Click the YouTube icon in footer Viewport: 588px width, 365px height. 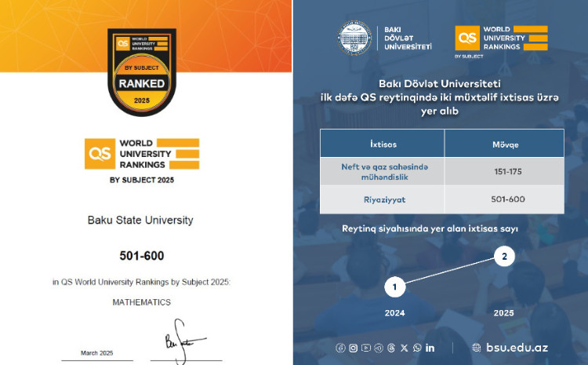(366, 348)
